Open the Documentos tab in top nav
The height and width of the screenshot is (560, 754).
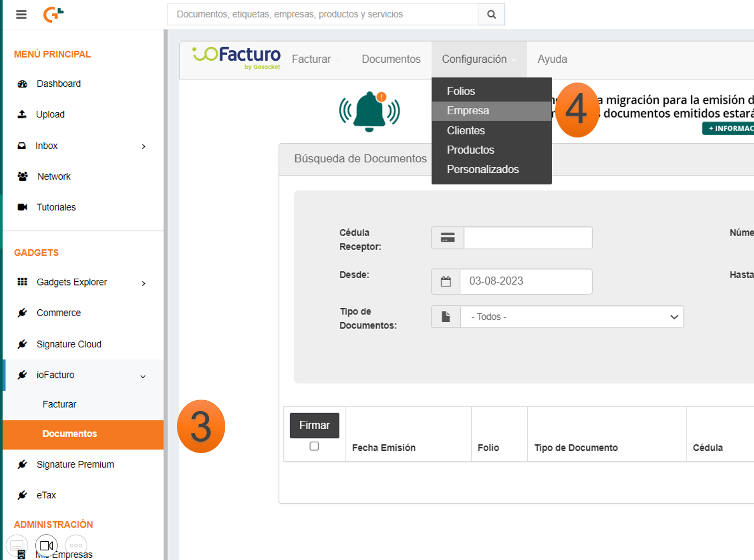[x=391, y=59]
